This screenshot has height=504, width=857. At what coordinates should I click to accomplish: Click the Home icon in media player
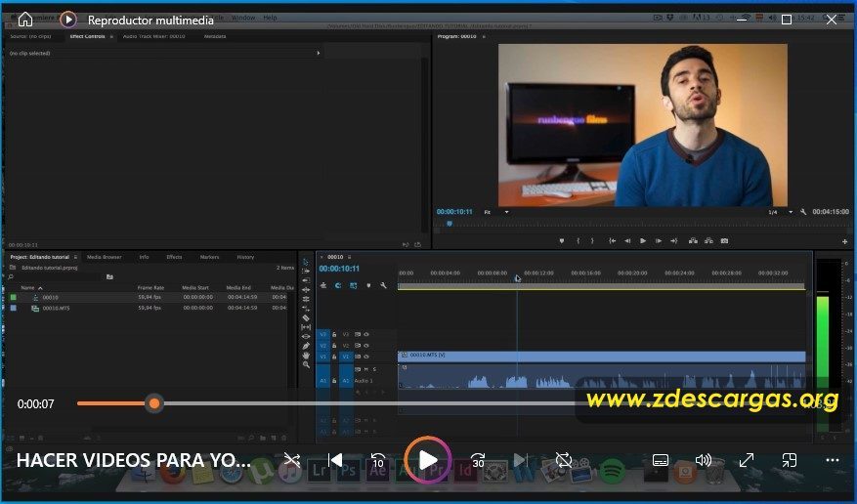pyautogui.click(x=25, y=20)
